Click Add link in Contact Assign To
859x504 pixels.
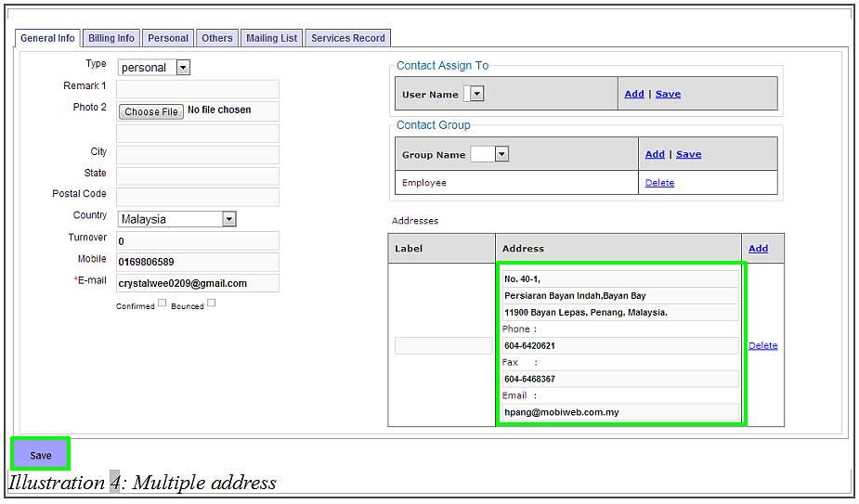click(634, 94)
